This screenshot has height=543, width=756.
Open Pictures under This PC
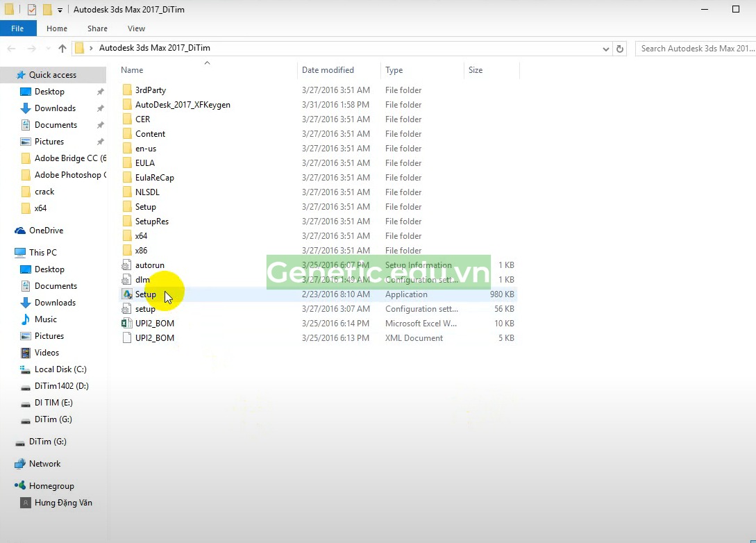49,336
